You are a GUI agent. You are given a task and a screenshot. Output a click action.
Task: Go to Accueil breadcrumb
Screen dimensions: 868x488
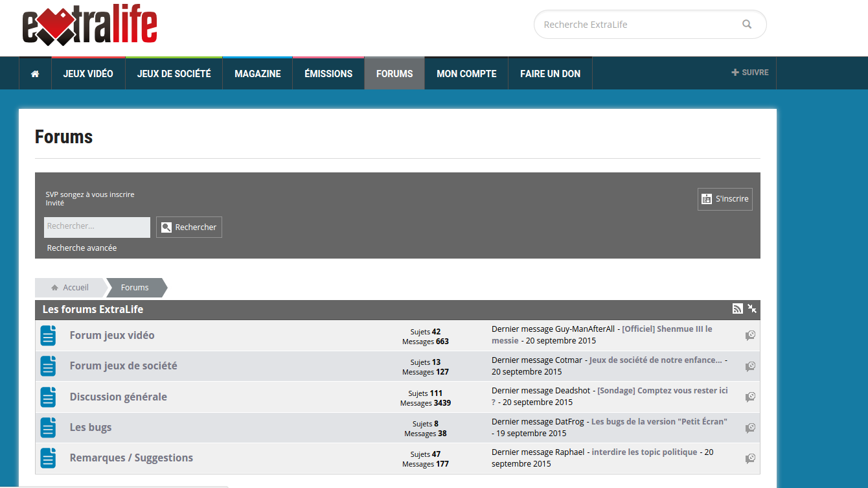coord(70,287)
